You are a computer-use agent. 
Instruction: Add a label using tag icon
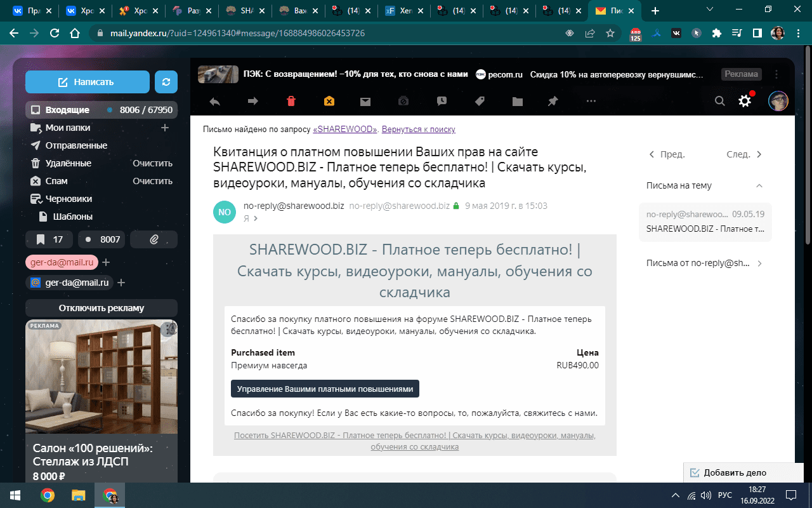[x=480, y=101]
